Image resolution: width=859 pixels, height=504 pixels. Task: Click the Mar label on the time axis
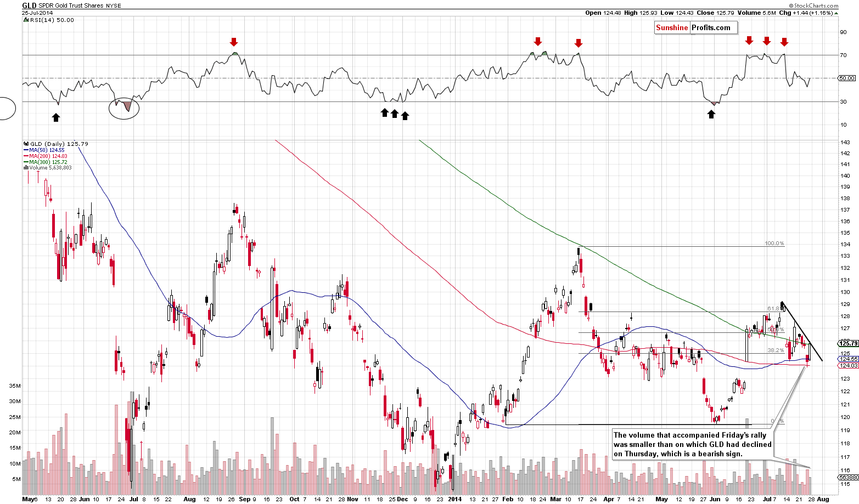click(x=555, y=499)
